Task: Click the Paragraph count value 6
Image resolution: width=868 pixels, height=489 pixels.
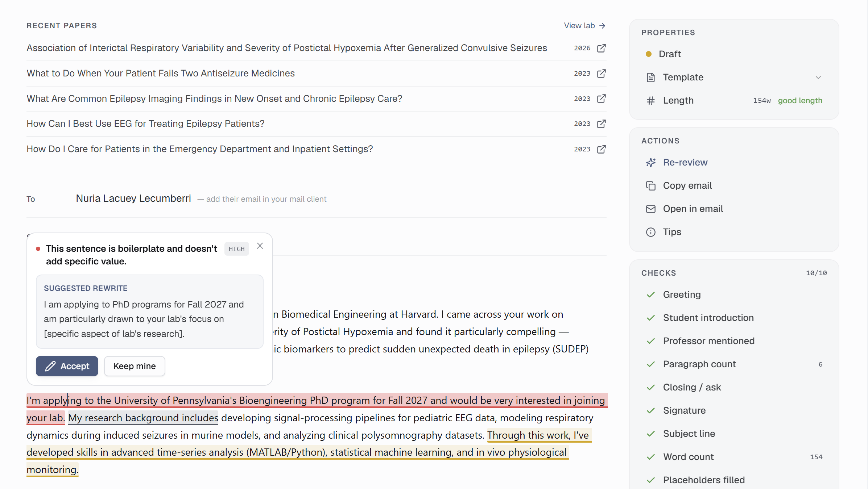Action: click(820, 364)
